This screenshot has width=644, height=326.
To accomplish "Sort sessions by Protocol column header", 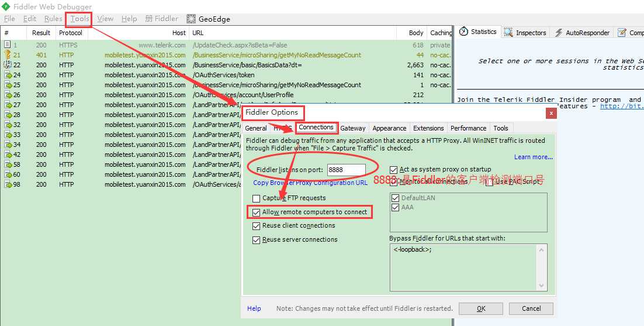I will (71, 33).
